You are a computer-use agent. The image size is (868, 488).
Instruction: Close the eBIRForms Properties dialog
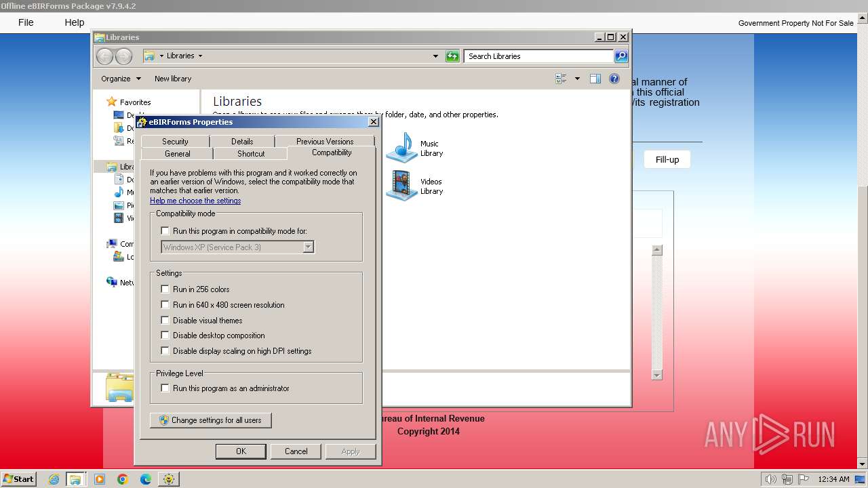373,122
